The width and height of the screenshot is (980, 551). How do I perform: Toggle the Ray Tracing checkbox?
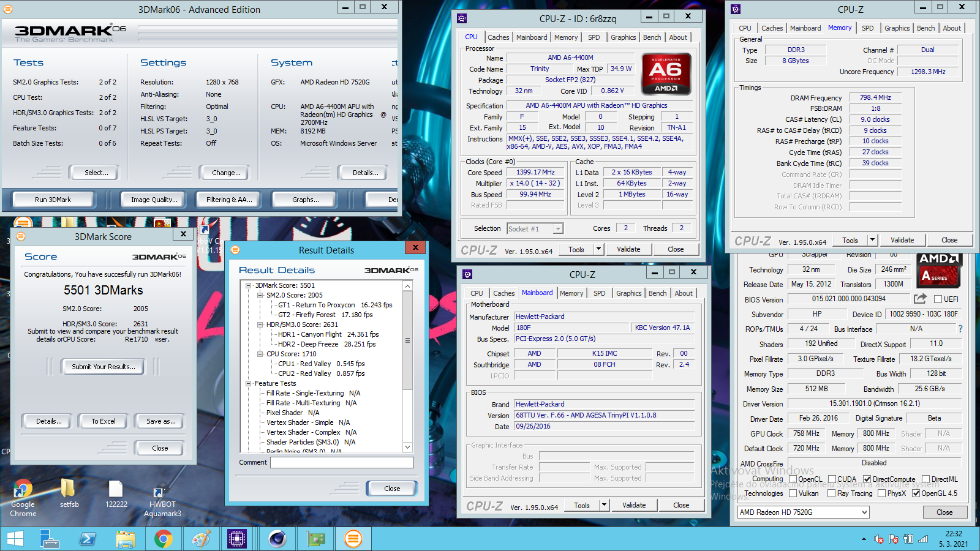pos(832,493)
